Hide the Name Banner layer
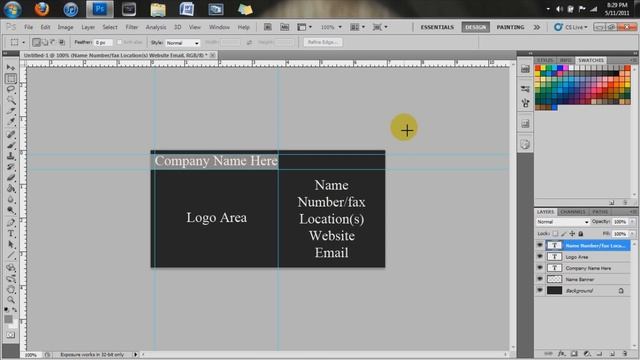This screenshot has height=360, width=640. pyautogui.click(x=540, y=279)
